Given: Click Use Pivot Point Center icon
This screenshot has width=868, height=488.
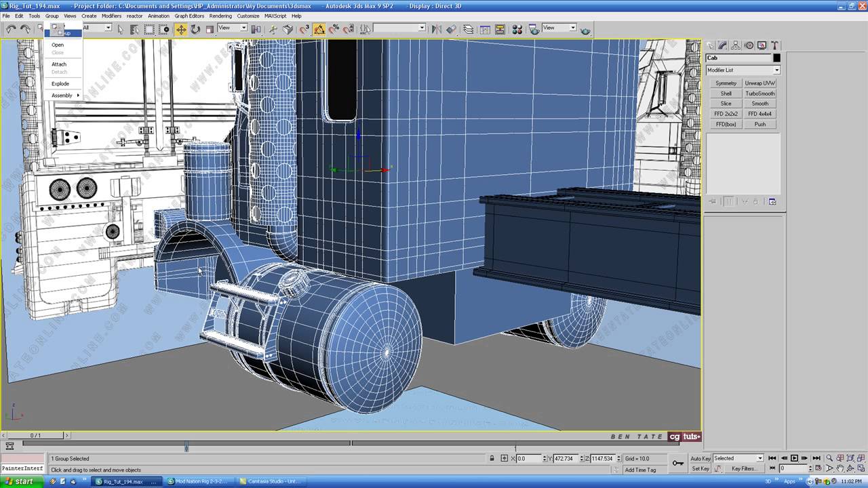Looking at the screenshot, I should pyautogui.click(x=256, y=29).
